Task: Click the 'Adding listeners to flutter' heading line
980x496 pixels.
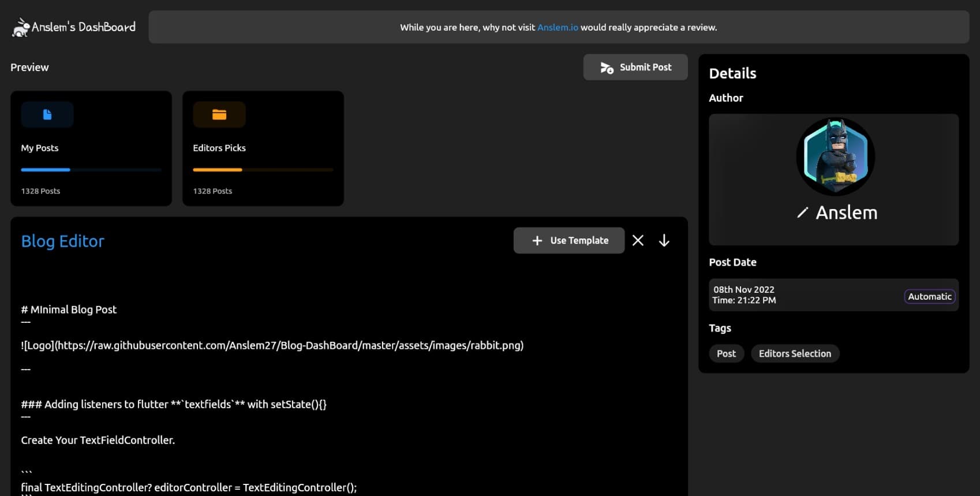Action: (x=174, y=404)
